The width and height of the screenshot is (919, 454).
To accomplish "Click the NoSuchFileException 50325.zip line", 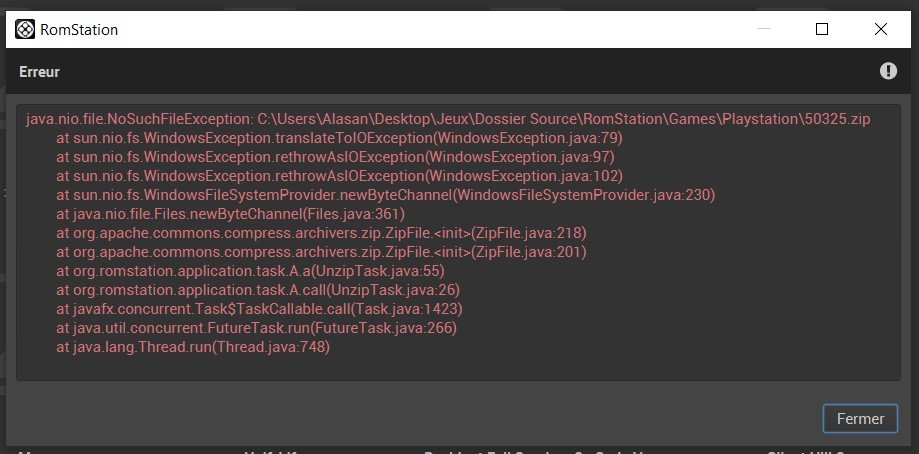I will click(x=448, y=120).
